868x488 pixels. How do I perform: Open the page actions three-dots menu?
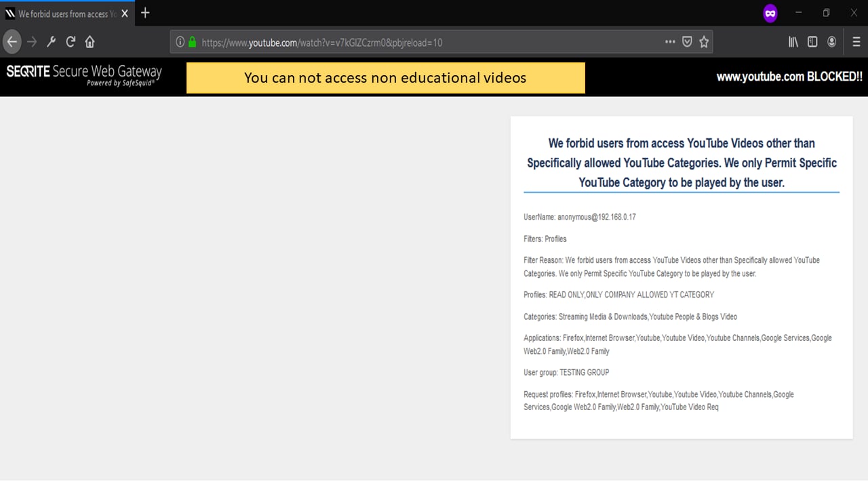[x=670, y=42]
